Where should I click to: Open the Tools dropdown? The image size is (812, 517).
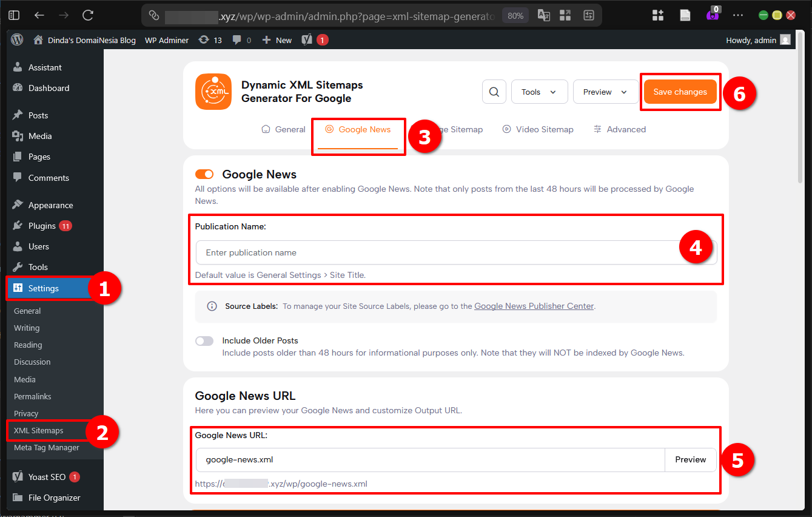(x=539, y=91)
